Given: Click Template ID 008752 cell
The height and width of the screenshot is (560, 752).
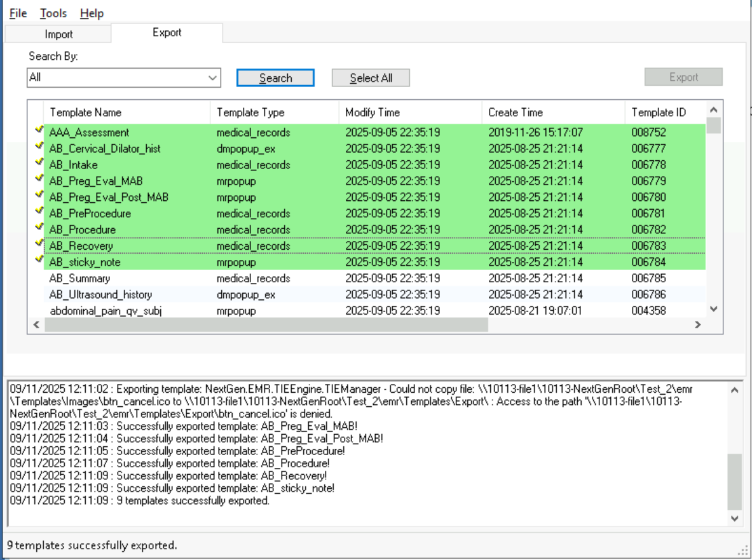Looking at the screenshot, I should tap(648, 132).
